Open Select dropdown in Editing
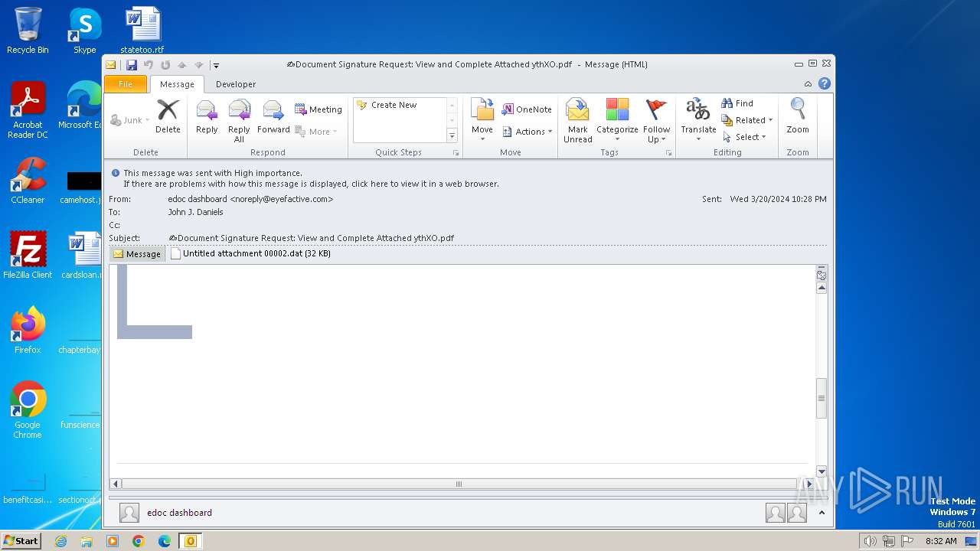Viewport: 980px width, 551px height. point(744,137)
